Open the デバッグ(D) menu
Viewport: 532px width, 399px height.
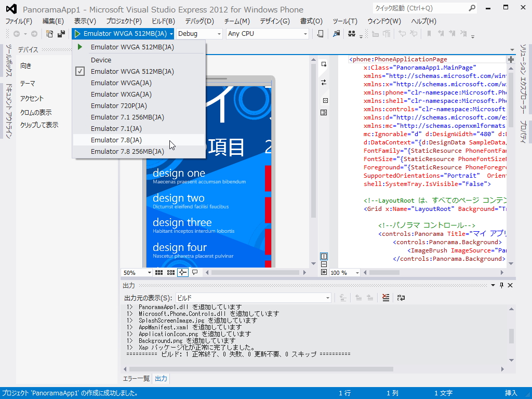[x=199, y=21]
